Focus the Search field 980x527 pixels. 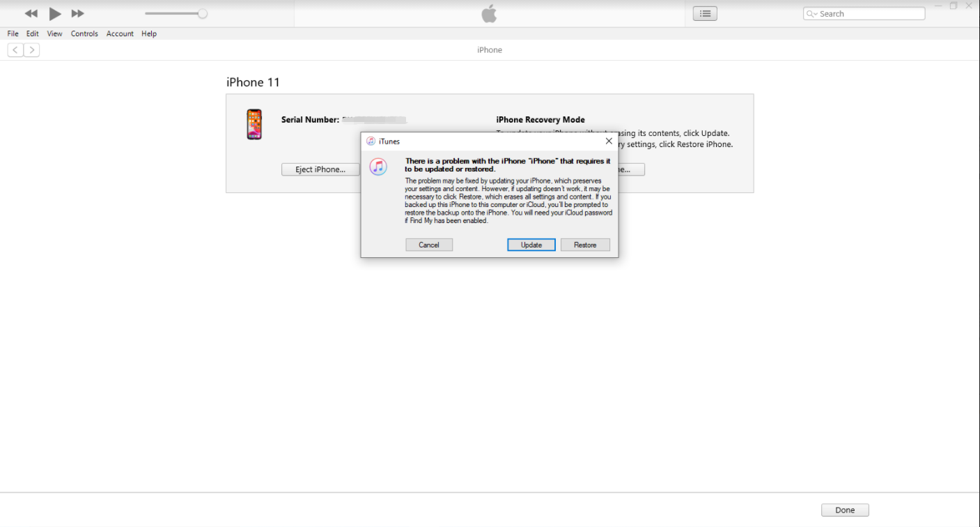864,13
